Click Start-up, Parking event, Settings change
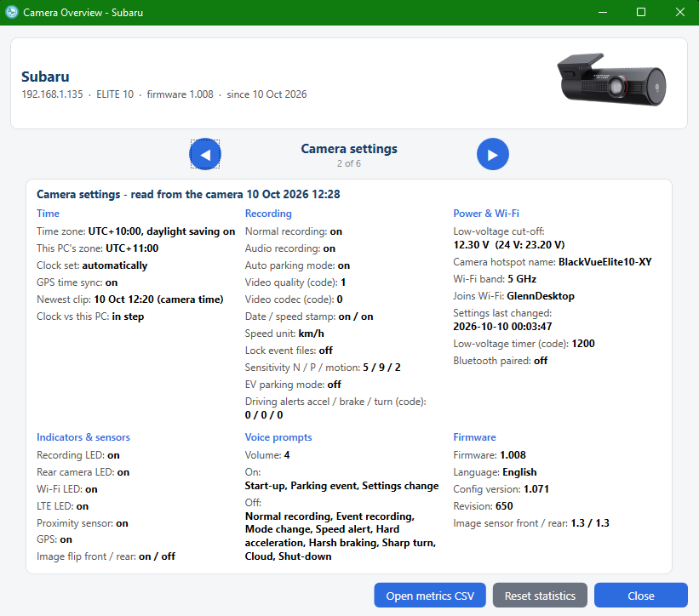The image size is (699, 616). (341, 486)
